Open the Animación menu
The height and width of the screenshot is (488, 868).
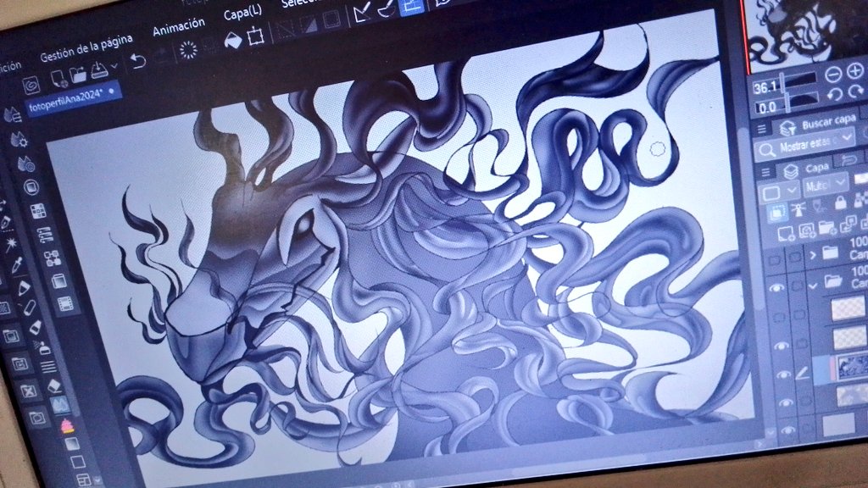point(179,26)
